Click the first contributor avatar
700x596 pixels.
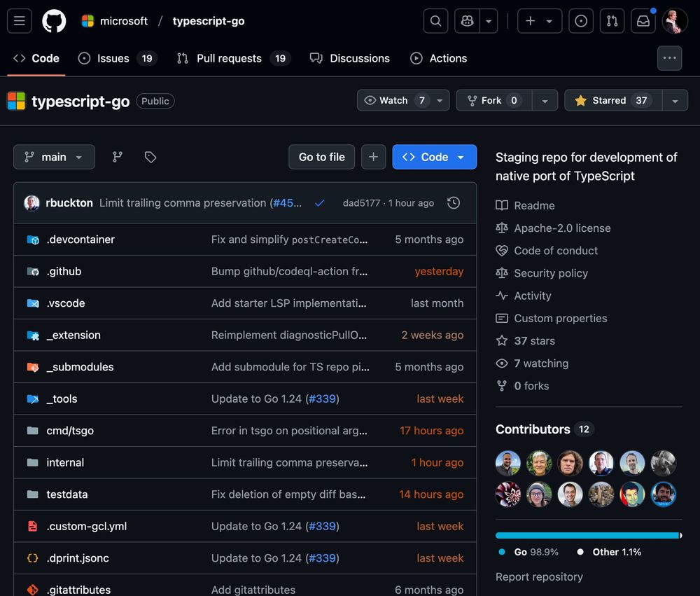pos(508,463)
